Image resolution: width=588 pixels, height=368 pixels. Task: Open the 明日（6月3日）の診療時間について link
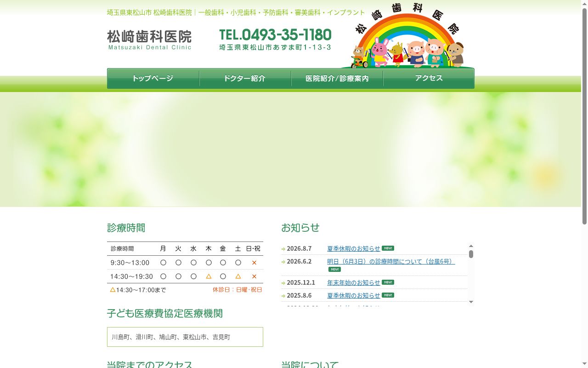[391, 261]
